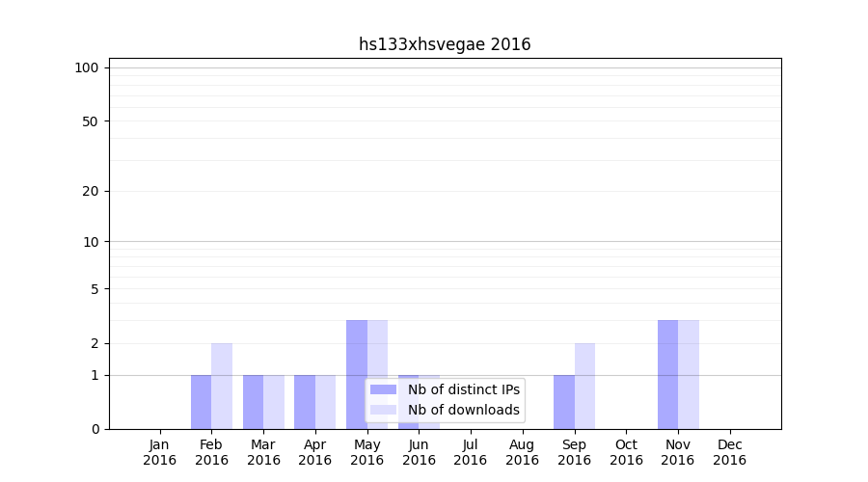The width and height of the screenshot is (868, 482).
Task: Click the Sep 2016 distinct IPs bar
Action: pos(563,402)
